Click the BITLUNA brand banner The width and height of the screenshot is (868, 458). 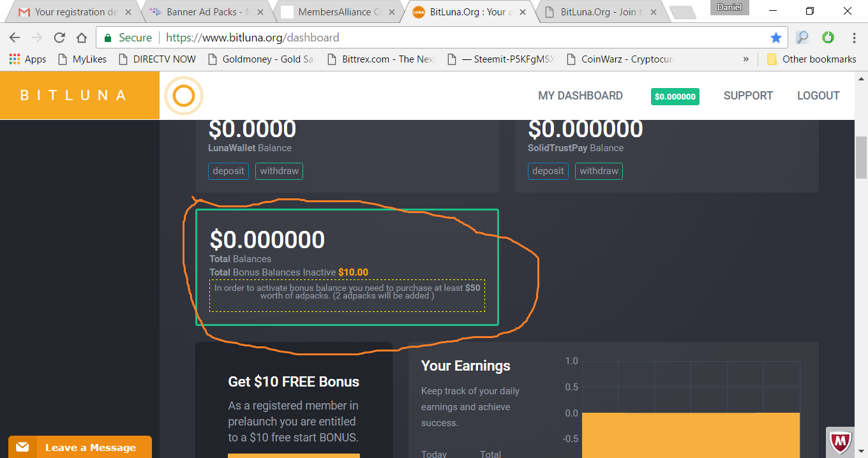(x=79, y=96)
